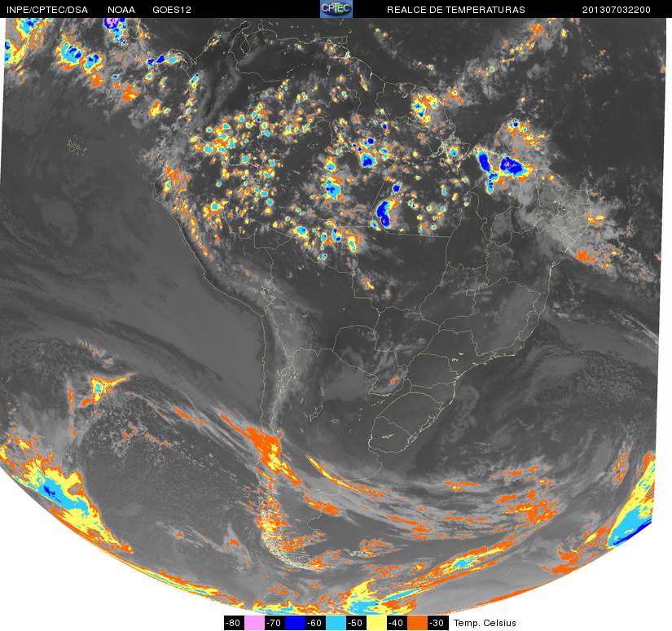Click the CPTEC logo in the header
This screenshot has height=631, width=672.
coord(336,9)
